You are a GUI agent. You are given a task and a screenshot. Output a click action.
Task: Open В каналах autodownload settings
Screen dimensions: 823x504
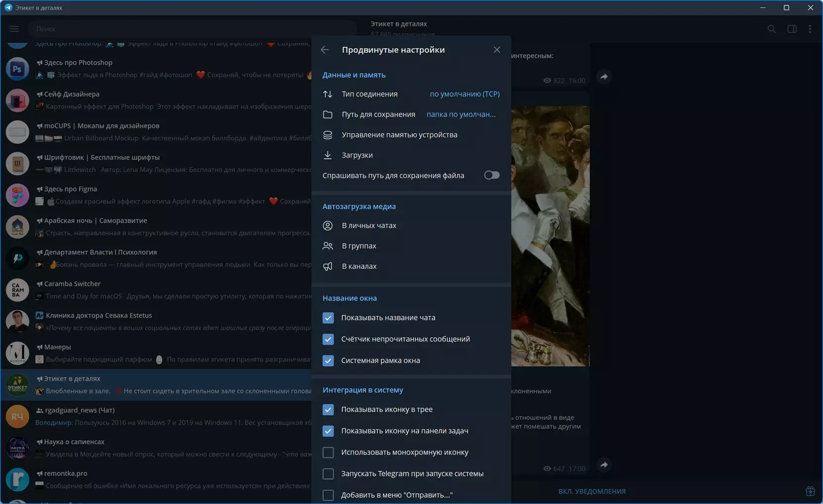tap(411, 266)
